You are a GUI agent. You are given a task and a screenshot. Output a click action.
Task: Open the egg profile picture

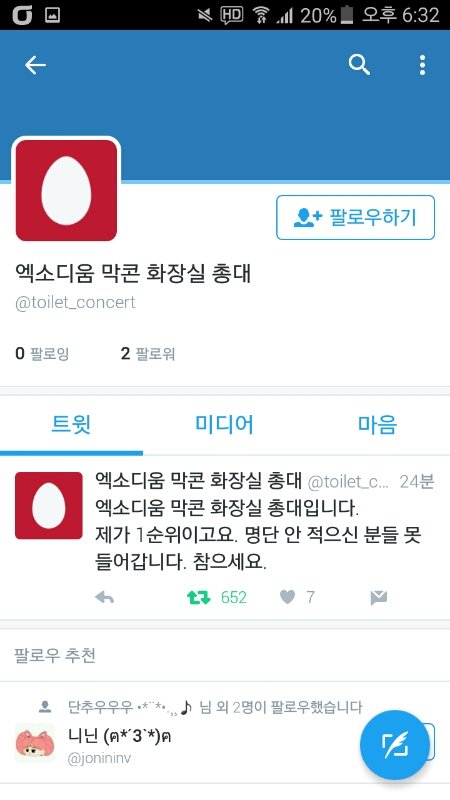[66, 190]
